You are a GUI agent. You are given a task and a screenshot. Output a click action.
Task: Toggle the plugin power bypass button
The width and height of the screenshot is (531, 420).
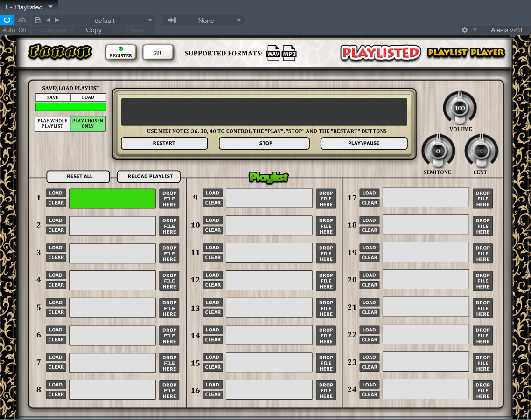(7, 20)
